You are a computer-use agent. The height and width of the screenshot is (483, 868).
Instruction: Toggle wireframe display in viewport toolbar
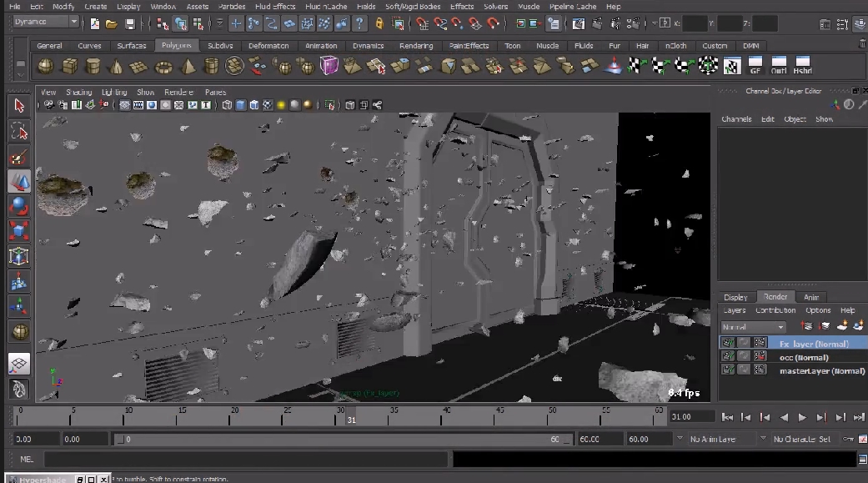(x=227, y=104)
